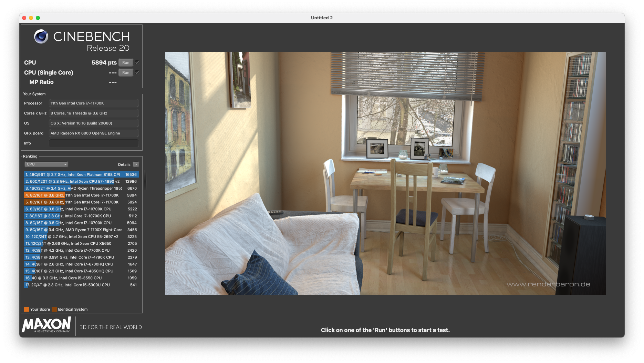644x363 pixels.
Task: Click the Cinebench sphere logo icon
Action: pyautogui.click(x=41, y=37)
